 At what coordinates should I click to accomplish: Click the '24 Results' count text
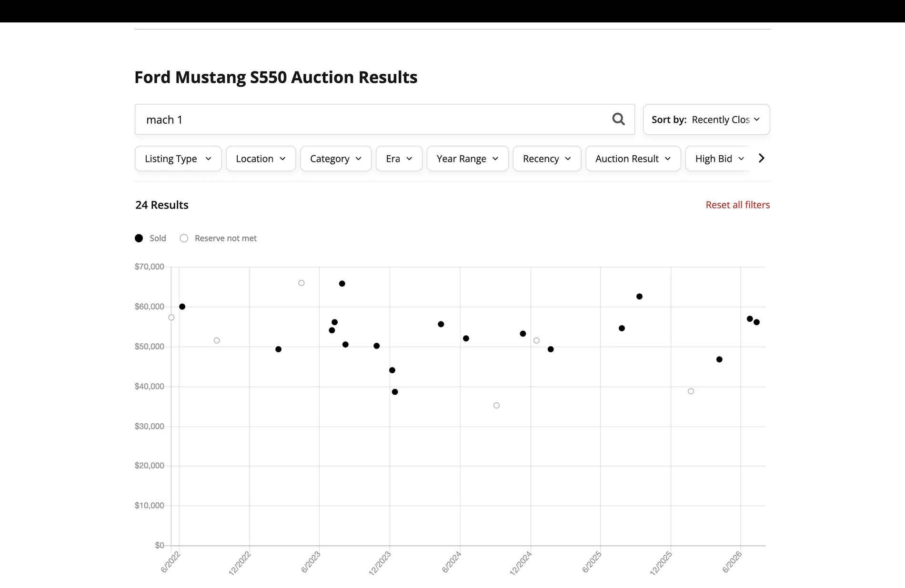coord(162,205)
